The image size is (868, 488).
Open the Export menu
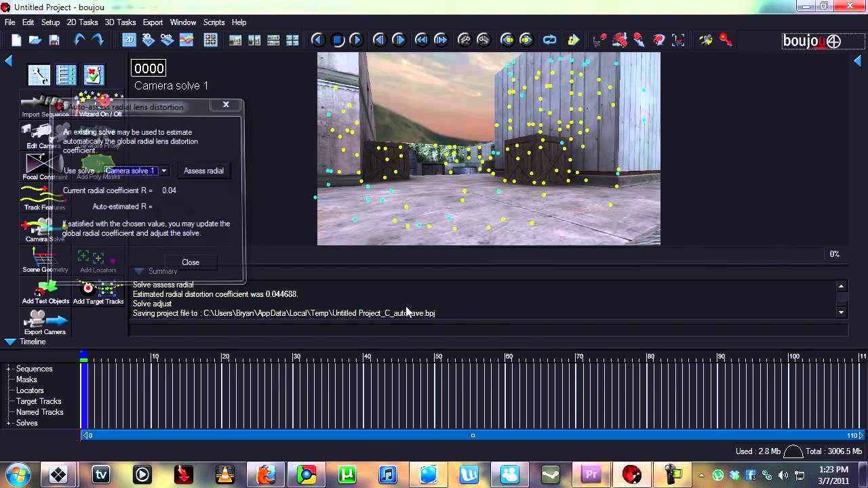153,22
